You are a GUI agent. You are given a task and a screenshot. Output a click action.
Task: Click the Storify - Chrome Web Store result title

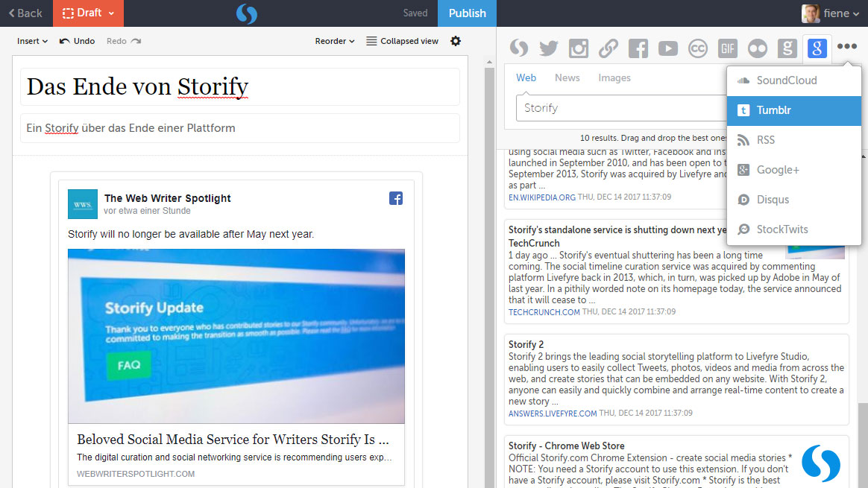[566, 446]
